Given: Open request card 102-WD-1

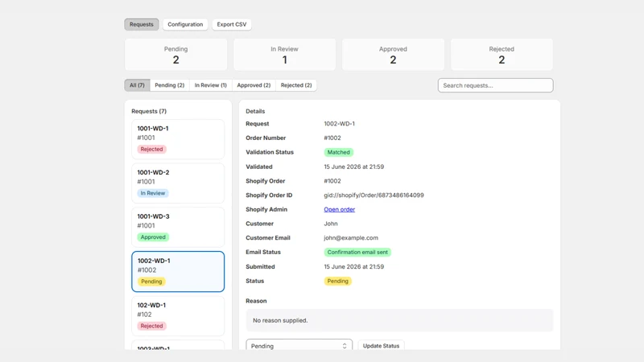Looking at the screenshot, I should [178, 315].
